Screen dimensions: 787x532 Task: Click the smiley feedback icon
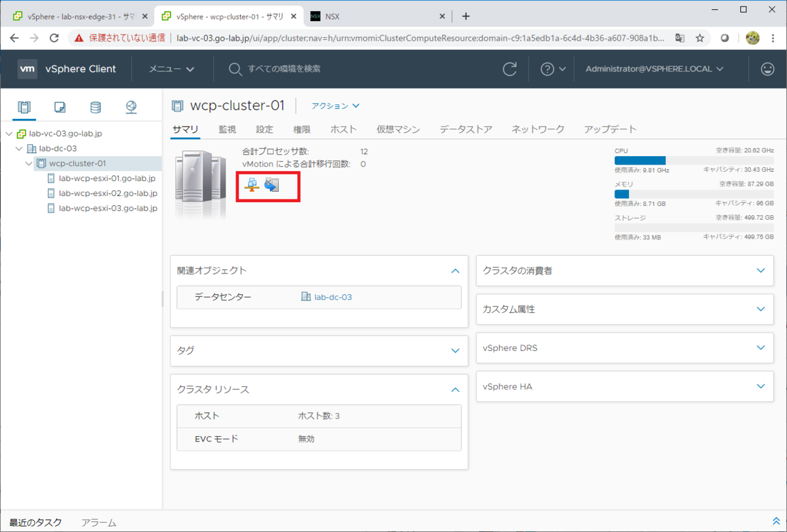coord(767,69)
